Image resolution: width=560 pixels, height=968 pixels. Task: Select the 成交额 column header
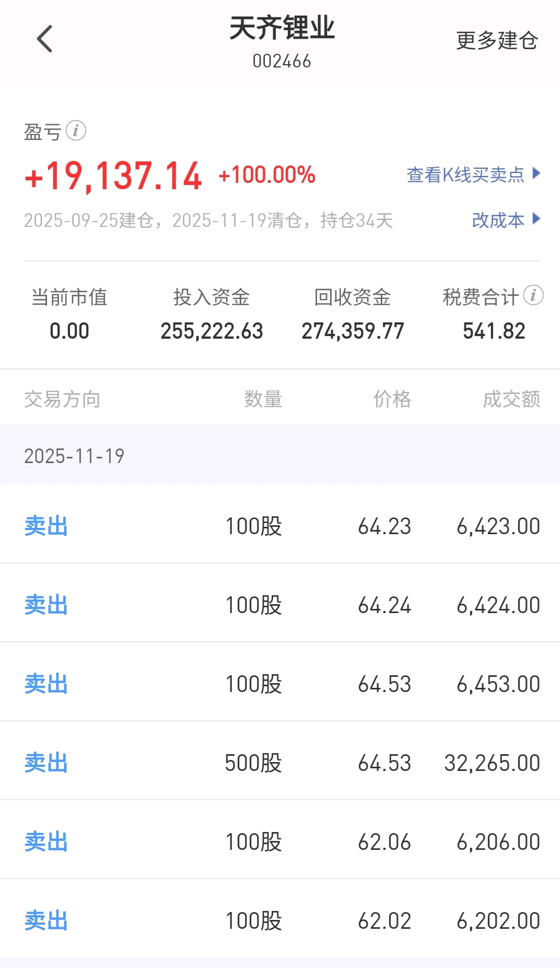coord(511,399)
